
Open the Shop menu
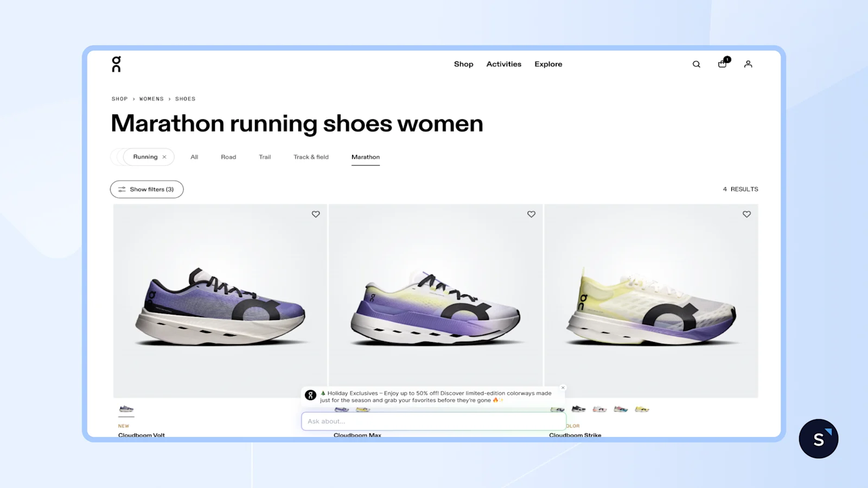pyautogui.click(x=464, y=64)
